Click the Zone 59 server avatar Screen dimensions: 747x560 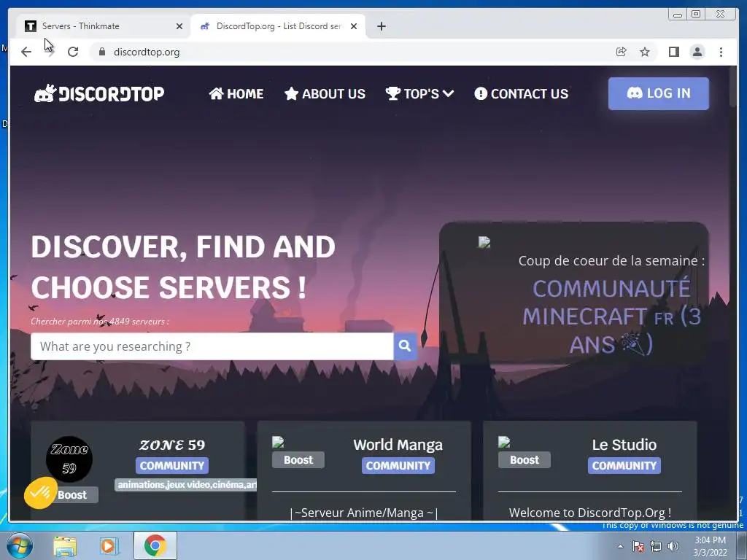coord(69,459)
